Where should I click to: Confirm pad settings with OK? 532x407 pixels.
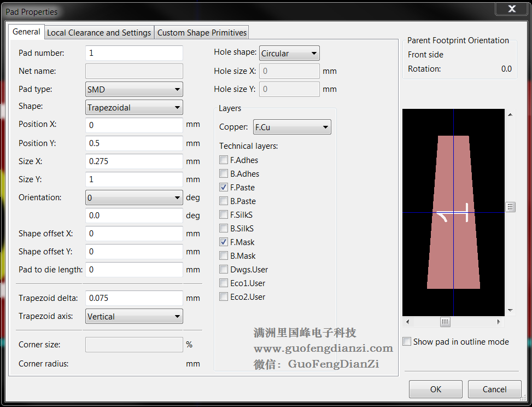click(436, 389)
